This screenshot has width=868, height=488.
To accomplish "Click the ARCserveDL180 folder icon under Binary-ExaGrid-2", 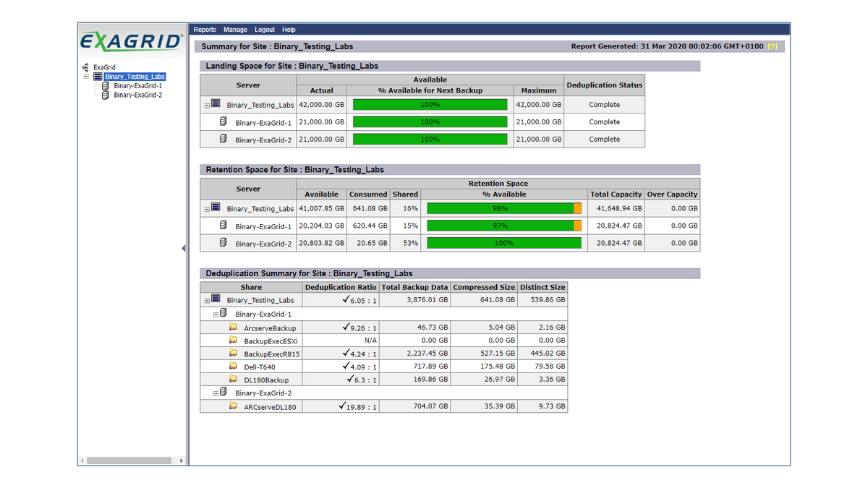I will (x=234, y=406).
